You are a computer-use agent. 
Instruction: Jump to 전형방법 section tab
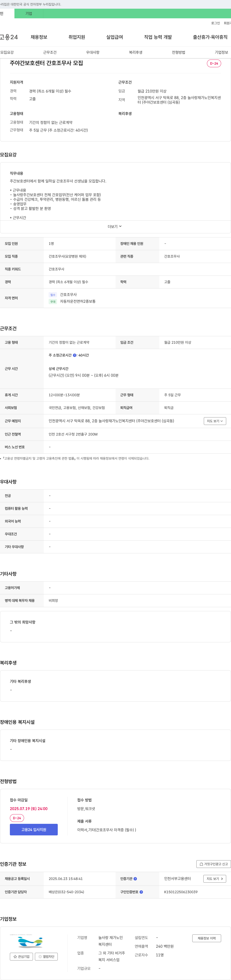179,52
